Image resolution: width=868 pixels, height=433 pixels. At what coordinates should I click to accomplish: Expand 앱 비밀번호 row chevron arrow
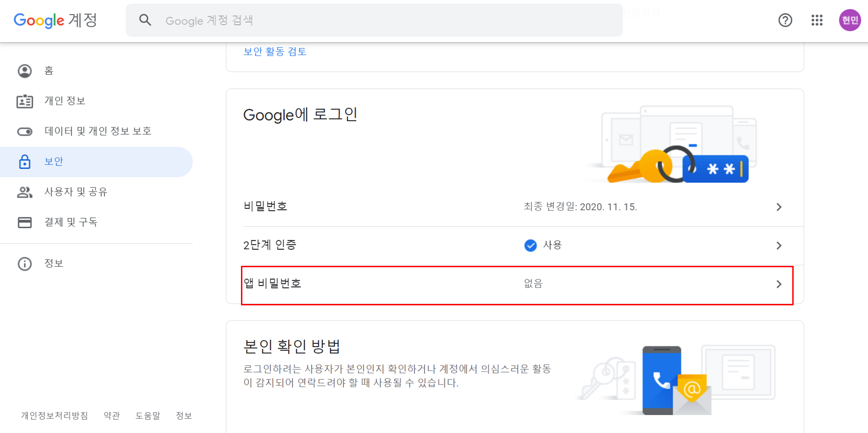point(779,284)
